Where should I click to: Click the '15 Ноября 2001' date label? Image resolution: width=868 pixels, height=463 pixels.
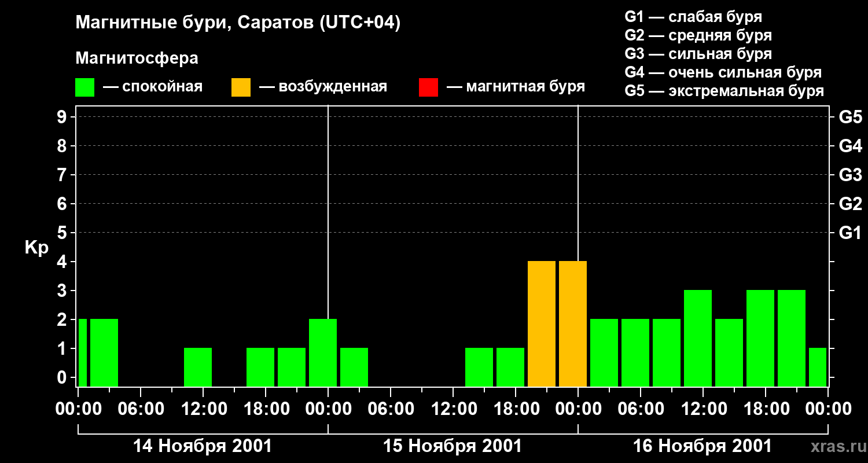(453, 446)
